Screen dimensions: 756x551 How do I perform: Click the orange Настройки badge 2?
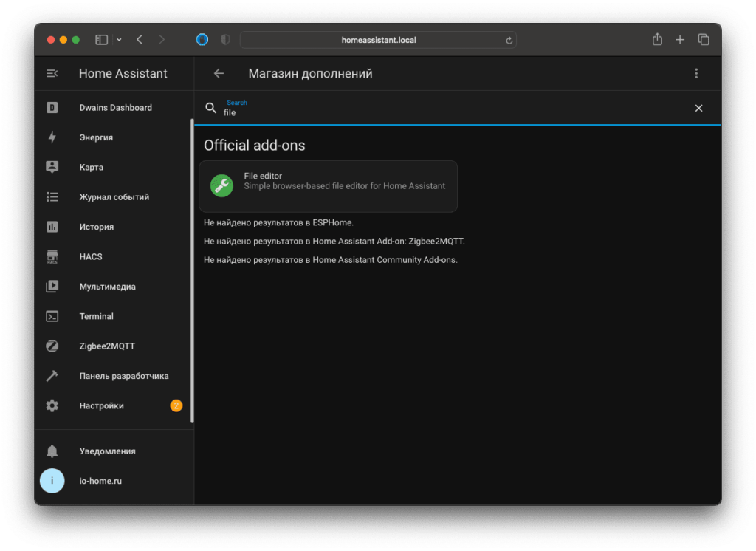point(176,405)
